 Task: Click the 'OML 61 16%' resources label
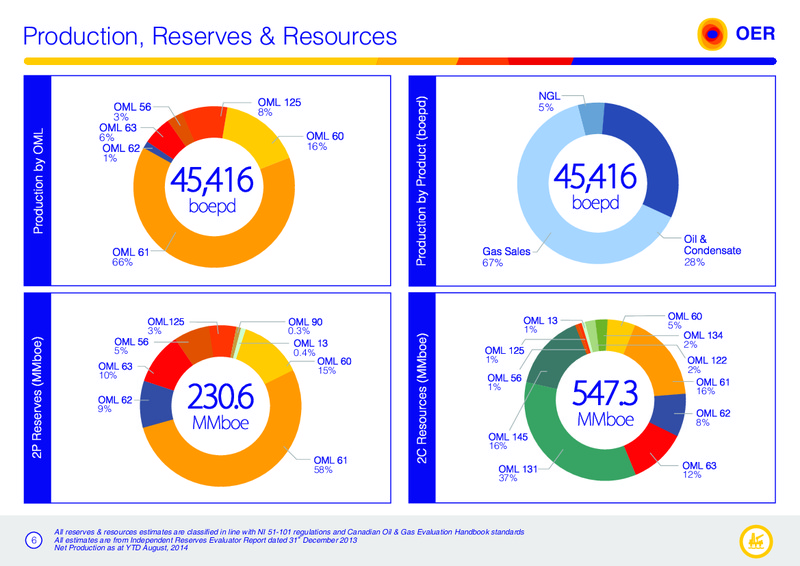pos(713,386)
